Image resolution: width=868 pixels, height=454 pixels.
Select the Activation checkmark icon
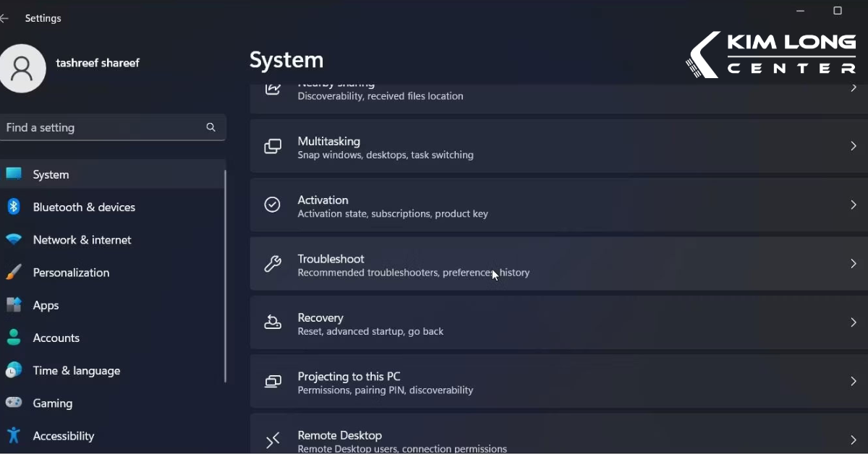coord(273,205)
